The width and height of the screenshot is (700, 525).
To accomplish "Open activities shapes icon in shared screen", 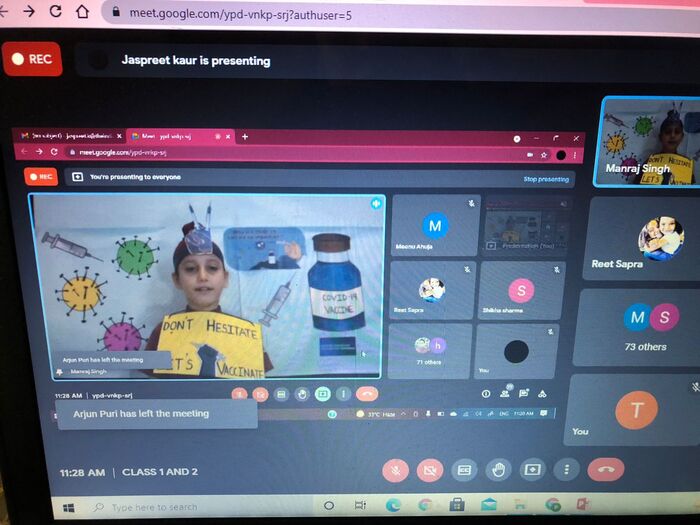I will click(x=542, y=393).
